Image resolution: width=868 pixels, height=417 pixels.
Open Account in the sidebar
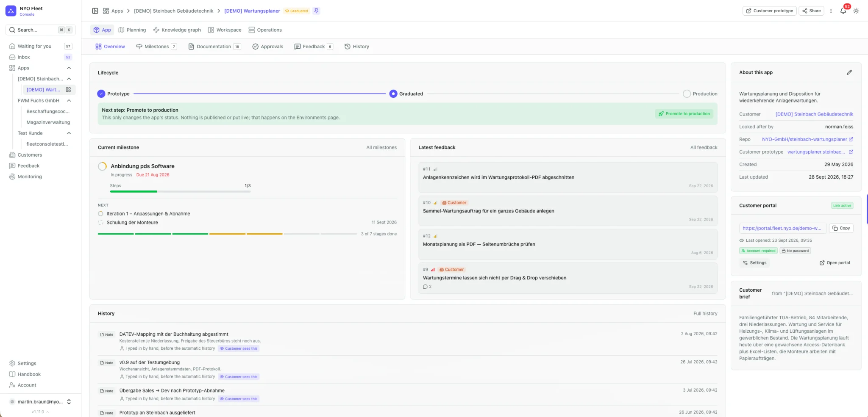point(27,385)
